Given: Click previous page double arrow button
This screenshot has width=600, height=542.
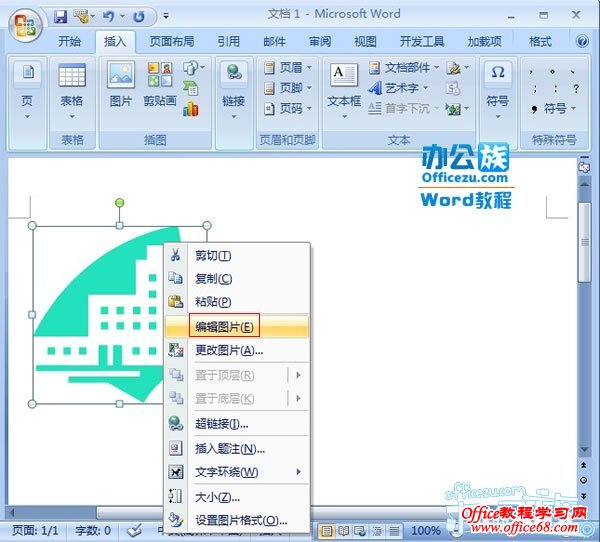Looking at the screenshot, I should (x=584, y=465).
